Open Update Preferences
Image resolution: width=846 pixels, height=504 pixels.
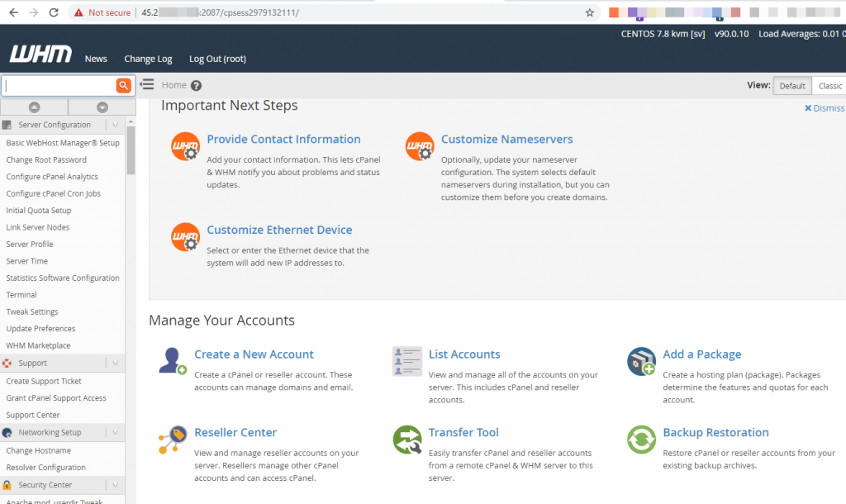pyautogui.click(x=40, y=329)
